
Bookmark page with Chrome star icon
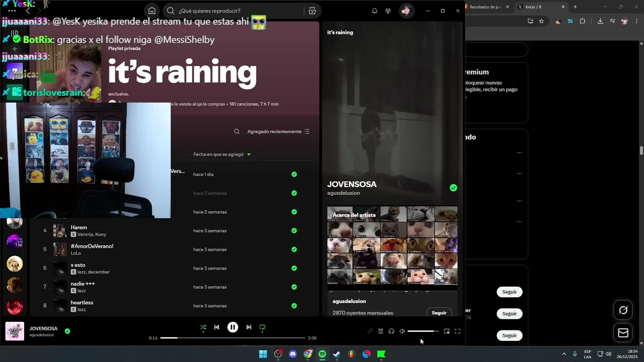541,21
